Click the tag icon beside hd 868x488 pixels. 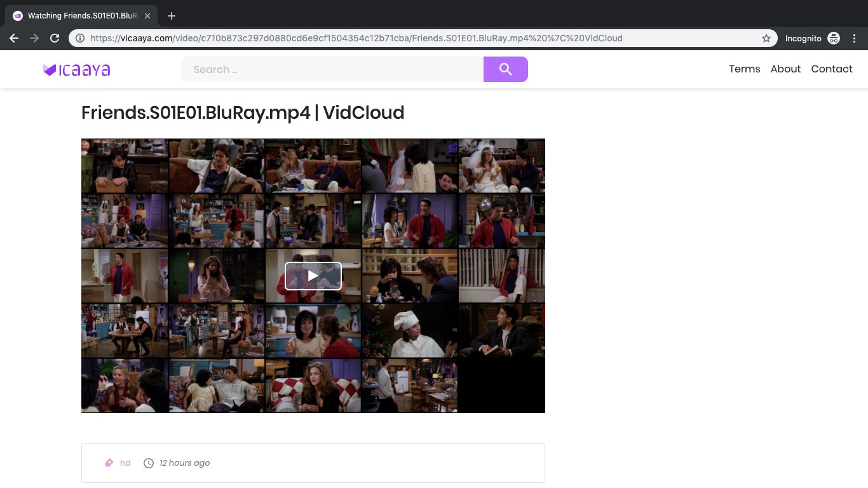point(109,463)
